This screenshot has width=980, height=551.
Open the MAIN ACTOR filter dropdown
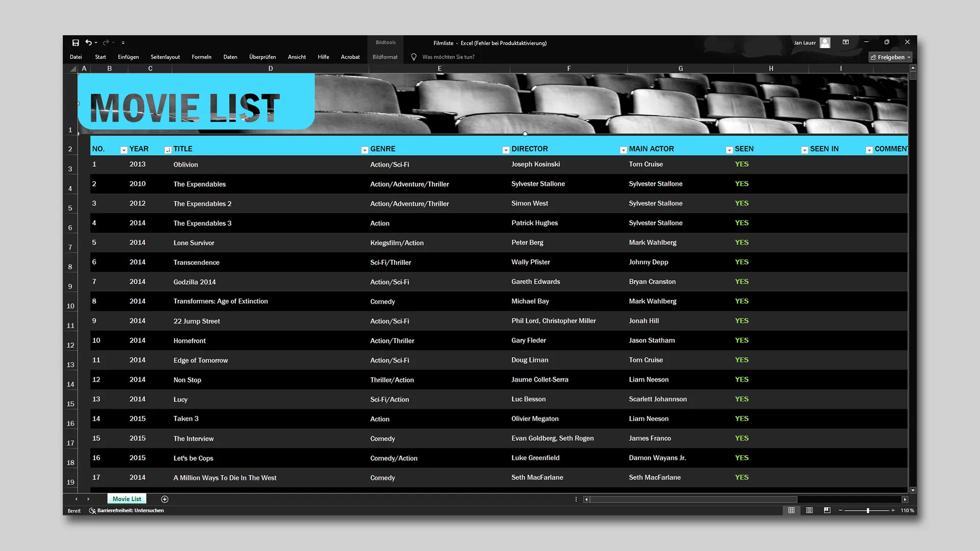click(x=729, y=150)
